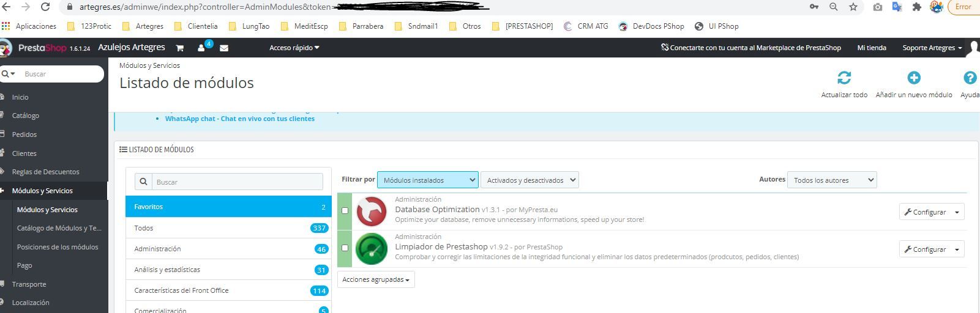
Task: Open the Todos los autores dropdown
Action: (x=832, y=180)
